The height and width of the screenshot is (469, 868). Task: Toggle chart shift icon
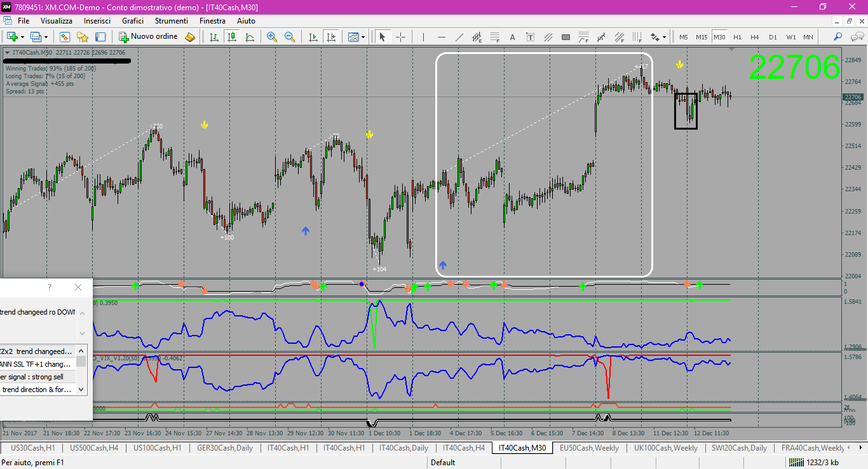(x=330, y=37)
